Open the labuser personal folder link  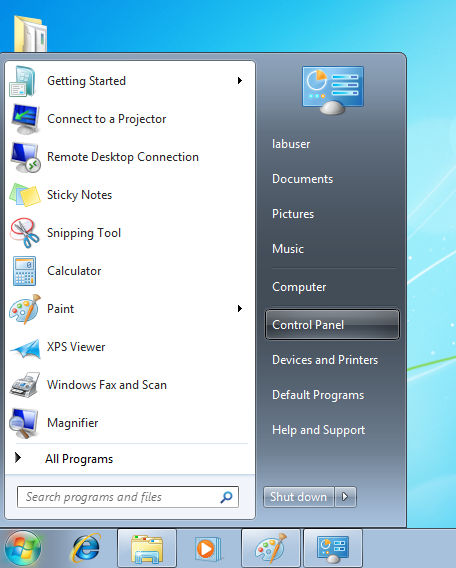tap(291, 144)
